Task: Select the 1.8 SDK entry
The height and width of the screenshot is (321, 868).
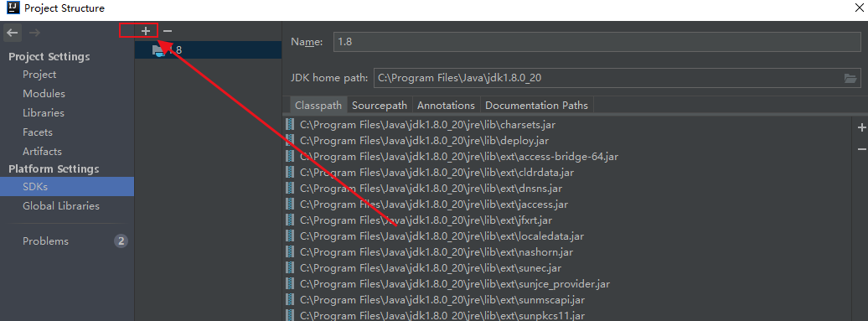Action: coord(208,49)
